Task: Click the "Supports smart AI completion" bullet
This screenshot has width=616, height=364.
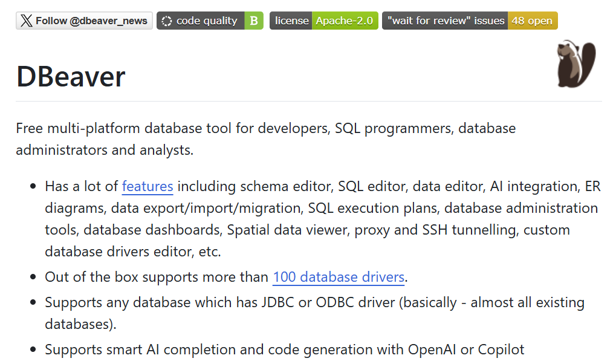Action: 285,349
